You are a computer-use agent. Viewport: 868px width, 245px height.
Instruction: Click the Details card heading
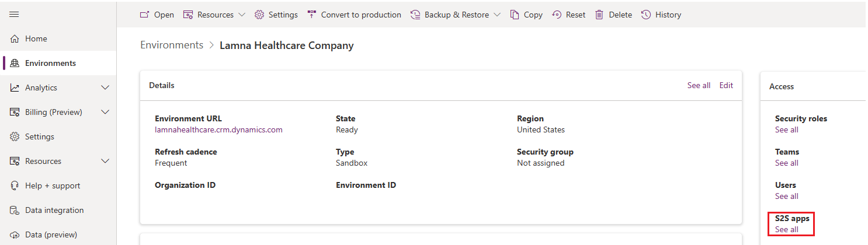coord(162,85)
